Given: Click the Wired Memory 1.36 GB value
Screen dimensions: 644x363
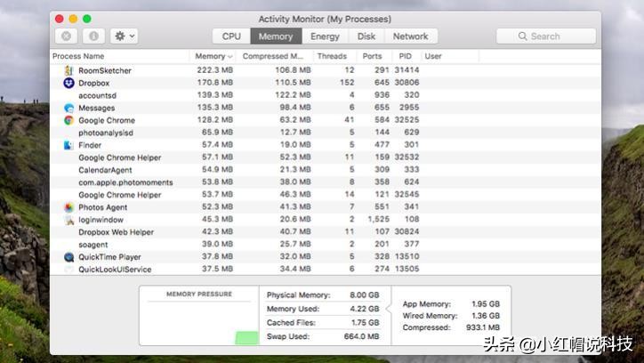Looking at the screenshot, I should pyautogui.click(x=486, y=316).
